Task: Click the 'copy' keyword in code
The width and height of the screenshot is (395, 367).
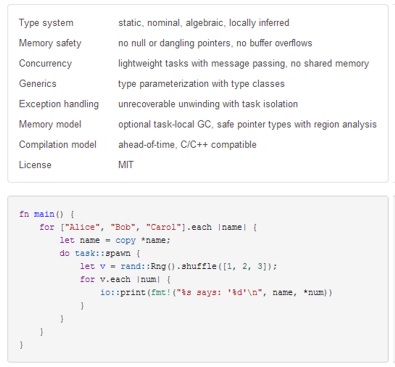Action: (126, 240)
